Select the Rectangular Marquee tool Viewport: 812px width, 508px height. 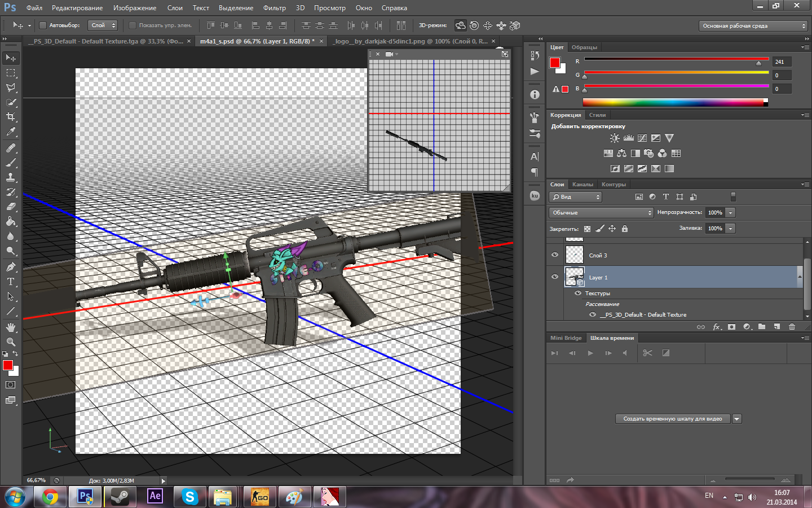(x=11, y=73)
